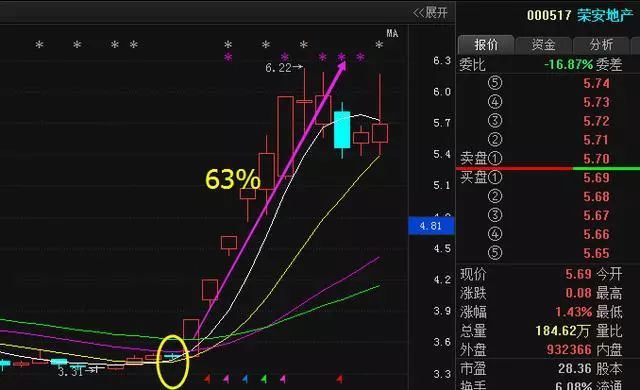Open the 资金 tab
640x390 pixels.
click(544, 44)
